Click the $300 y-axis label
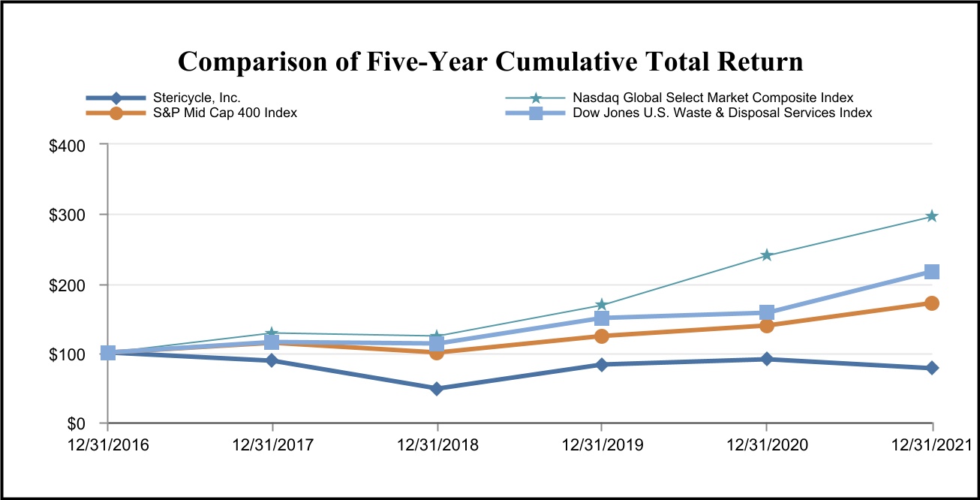 point(66,215)
